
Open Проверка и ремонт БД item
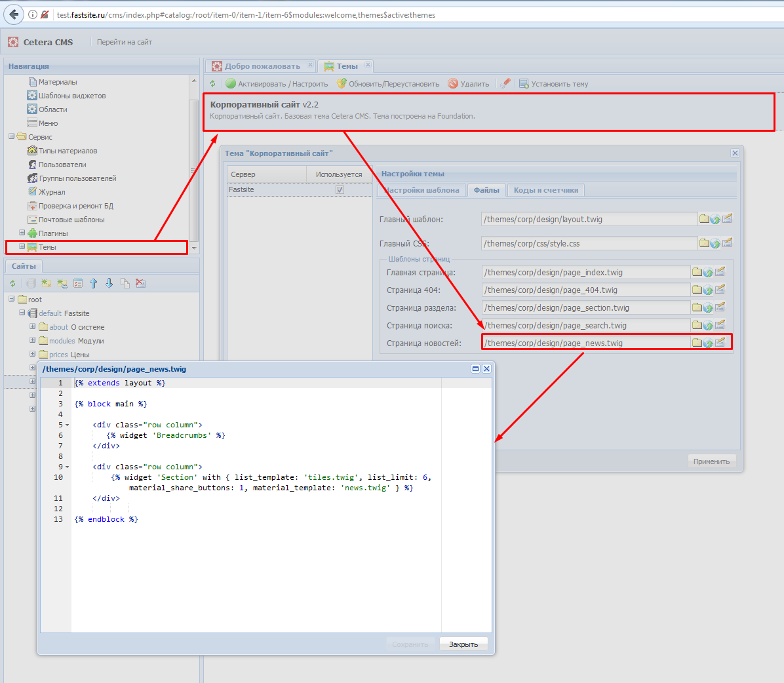[x=70, y=206]
